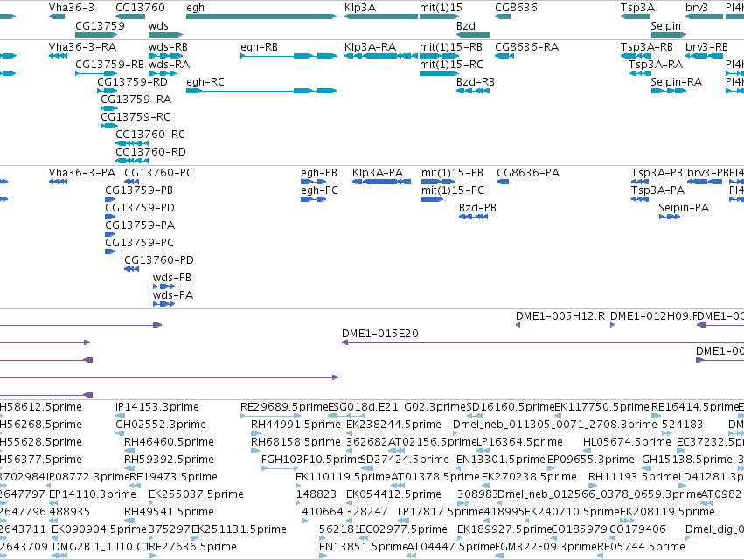Click the mit(1)15-RB transcript label
This screenshot has height=560, width=744.
[451, 47]
